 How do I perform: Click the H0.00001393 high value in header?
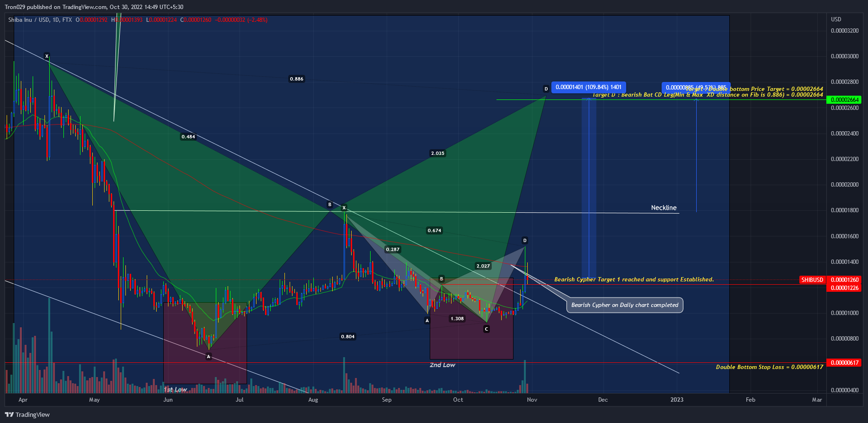(127, 20)
